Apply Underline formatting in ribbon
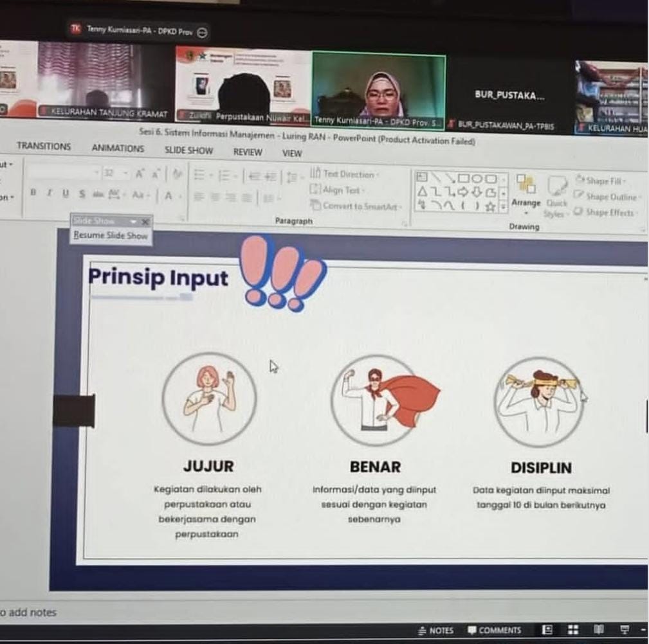Viewport: 649px width, 644px height. pyautogui.click(x=65, y=194)
